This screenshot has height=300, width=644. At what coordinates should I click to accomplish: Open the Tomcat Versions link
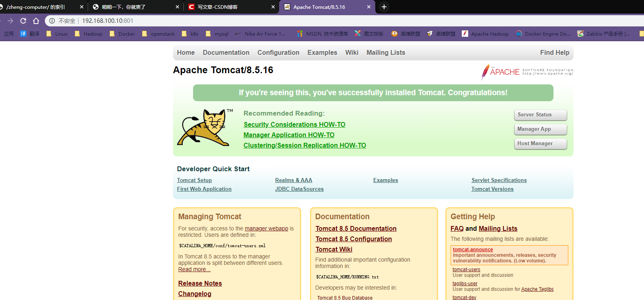[x=492, y=189]
